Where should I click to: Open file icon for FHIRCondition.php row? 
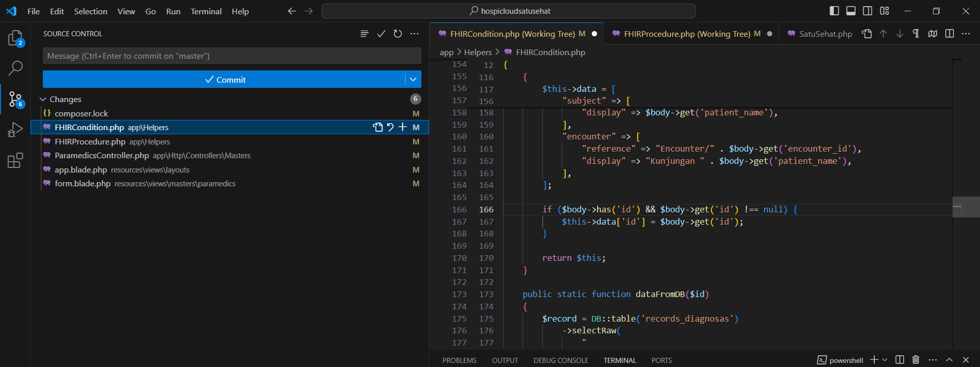[x=378, y=127]
